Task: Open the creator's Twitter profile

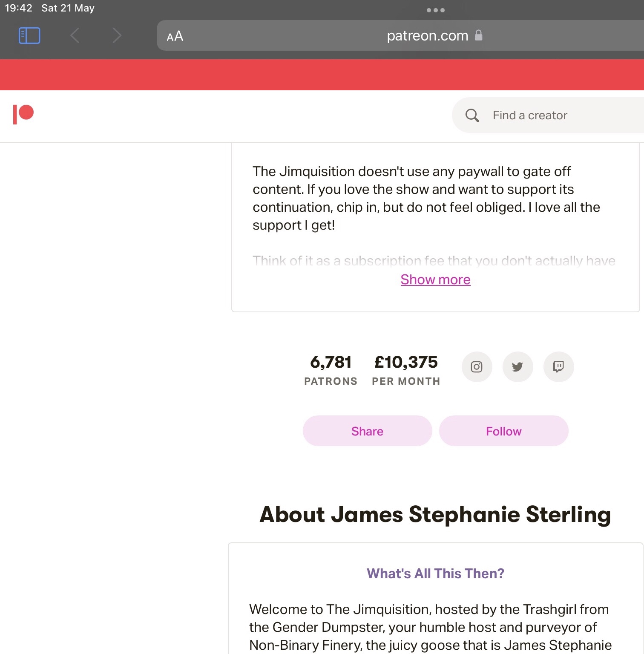Action: coord(517,367)
